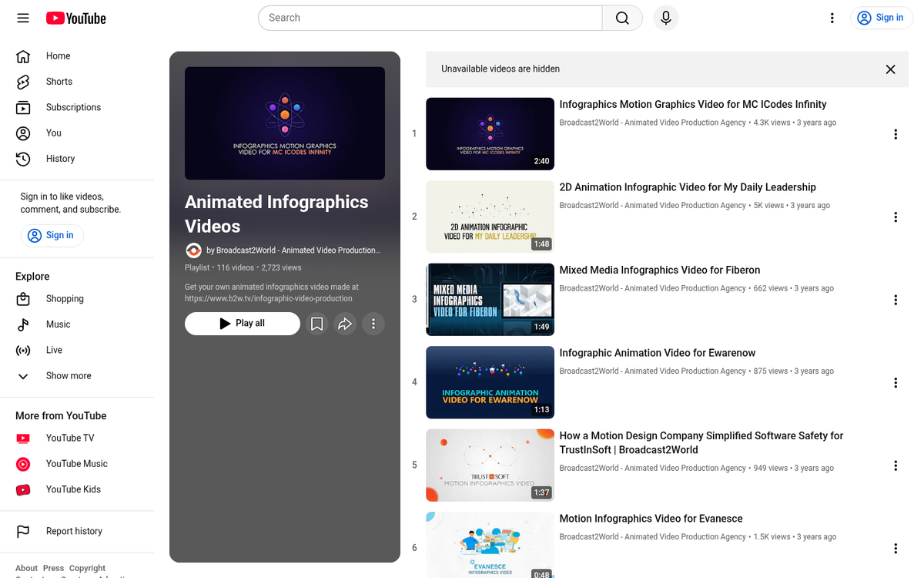
Task: Select Live in the Explore section
Action: click(54, 350)
